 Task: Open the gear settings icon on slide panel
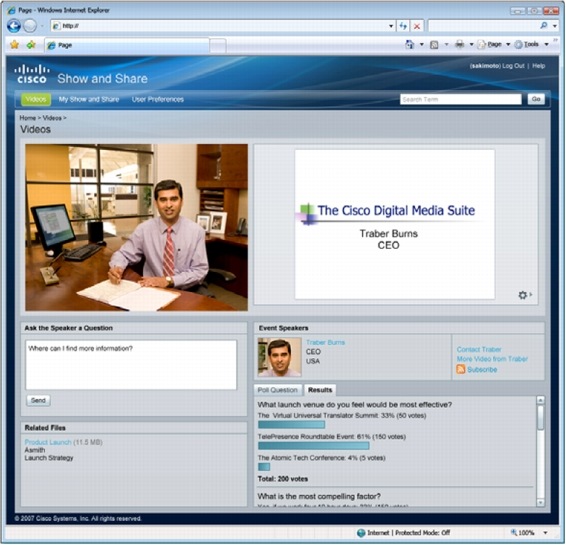point(523,295)
